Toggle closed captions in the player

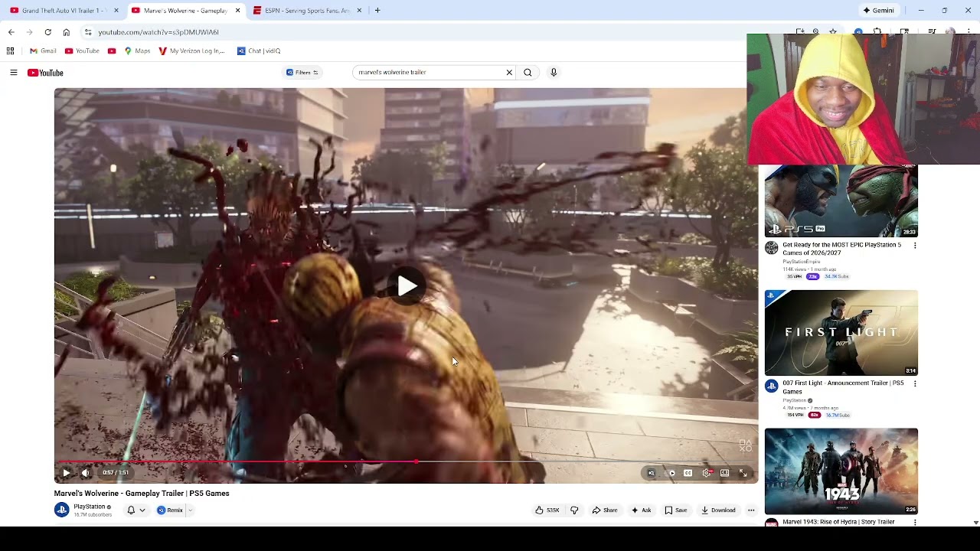[x=688, y=473]
